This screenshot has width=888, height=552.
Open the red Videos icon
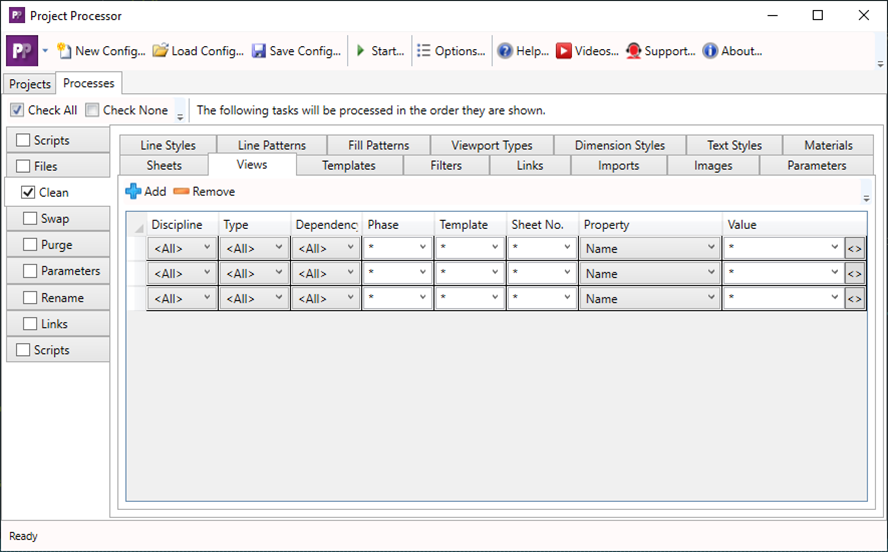pyautogui.click(x=563, y=51)
